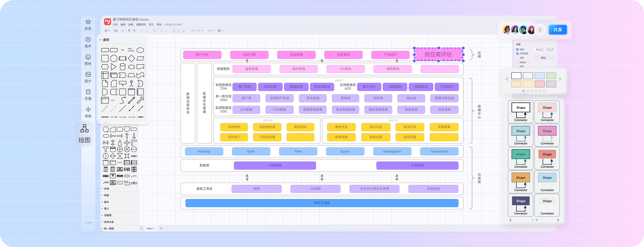This screenshot has height=247, width=644.
Task: Click the zoom out magnifier icon
Action: 134,30
